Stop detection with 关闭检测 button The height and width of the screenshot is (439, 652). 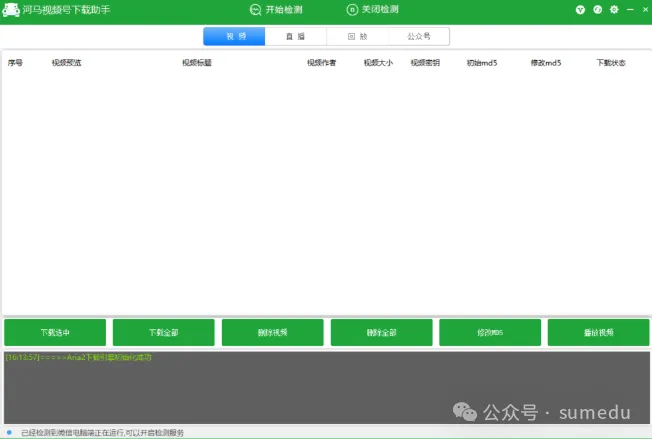[373, 10]
